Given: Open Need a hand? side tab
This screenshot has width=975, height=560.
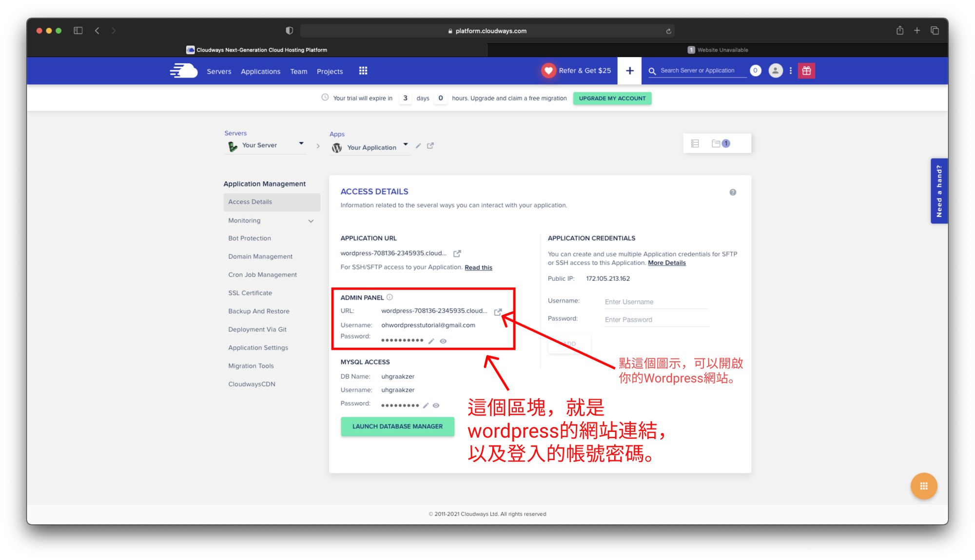Looking at the screenshot, I should [939, 191].
